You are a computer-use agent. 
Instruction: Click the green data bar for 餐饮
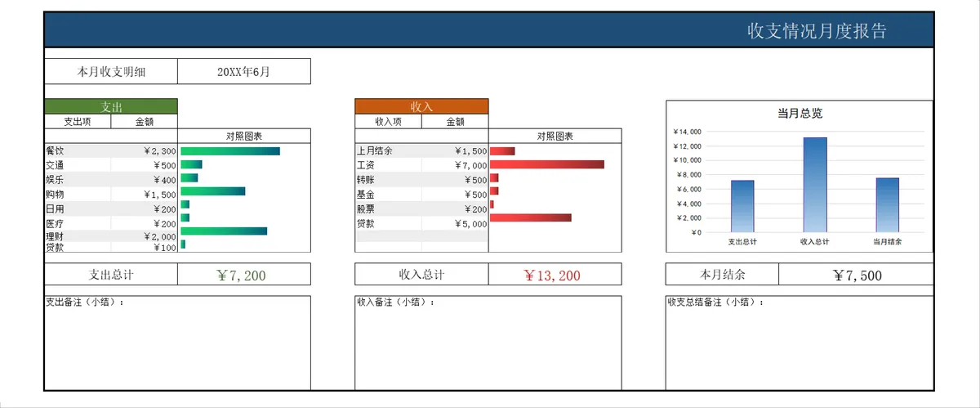coord(230,150)
